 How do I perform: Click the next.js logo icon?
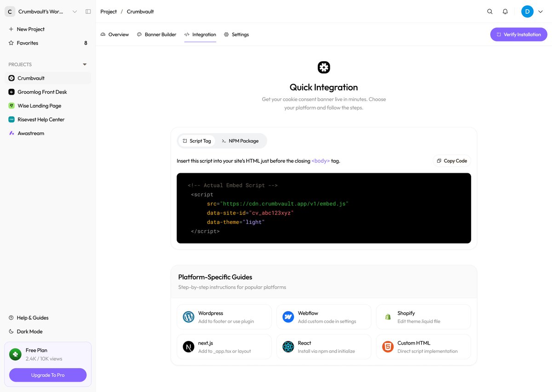click(189, 347)
